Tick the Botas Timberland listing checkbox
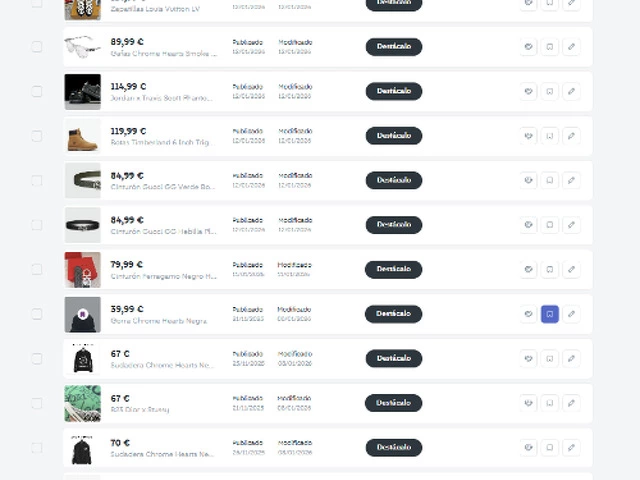The image size is (640, 480). point(37,136)
